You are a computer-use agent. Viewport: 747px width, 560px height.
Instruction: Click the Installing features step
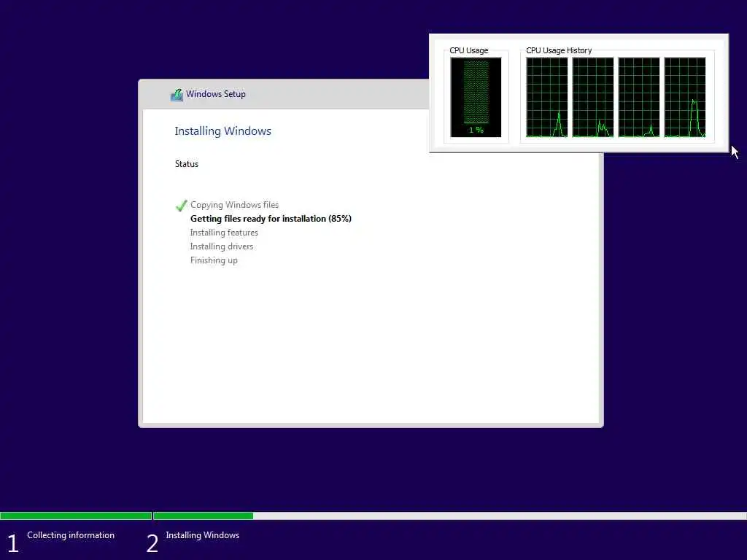[224, 233]
